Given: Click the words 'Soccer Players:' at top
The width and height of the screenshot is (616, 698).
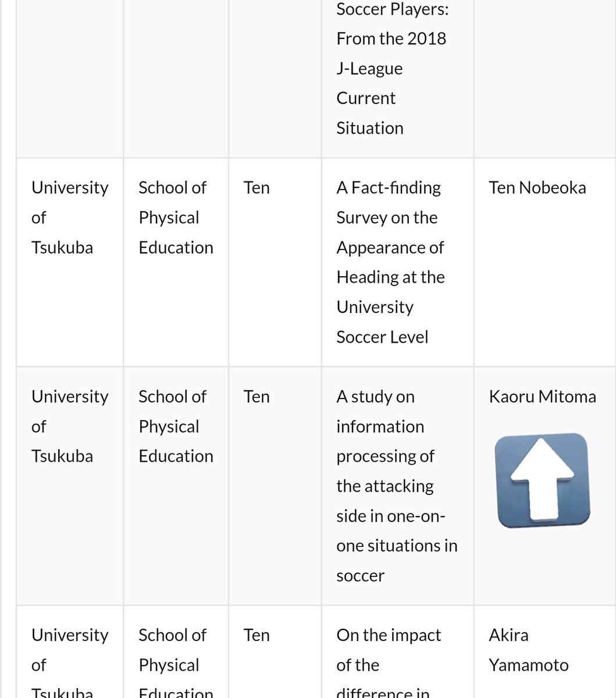Looking at the screenshot, I should (x=392, y=9).
